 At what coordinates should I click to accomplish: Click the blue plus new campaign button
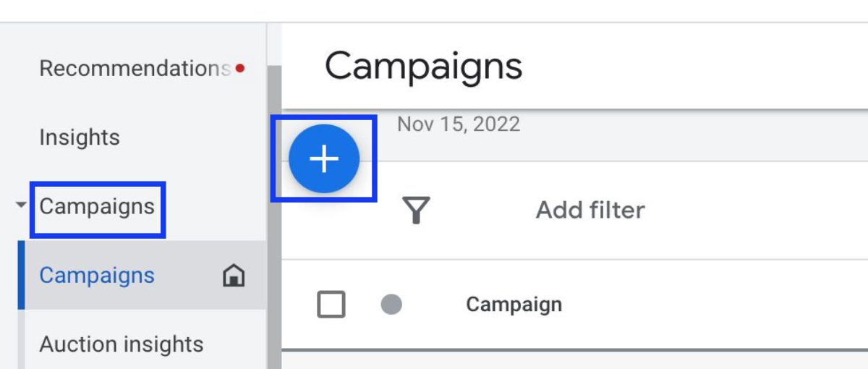click(x=324, y=158)
